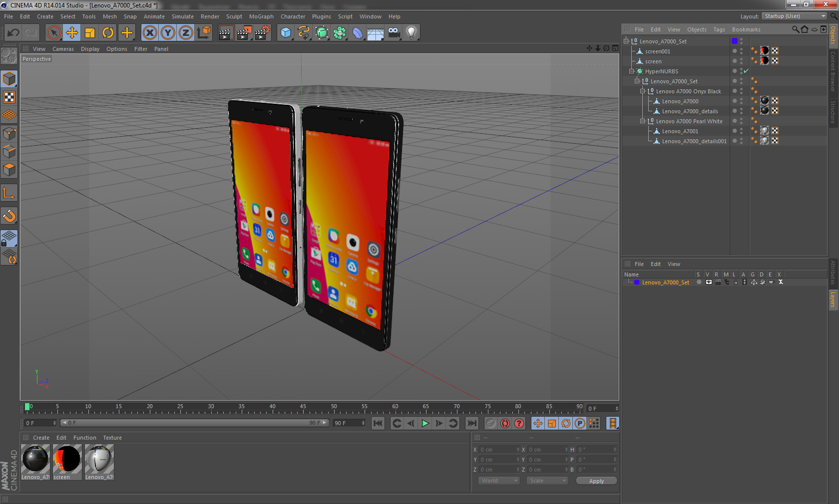The width and height of the screenshot is (839, 504).
Task: Toggle HyperNURBS green check enable
Action: [x=746, y=71]
